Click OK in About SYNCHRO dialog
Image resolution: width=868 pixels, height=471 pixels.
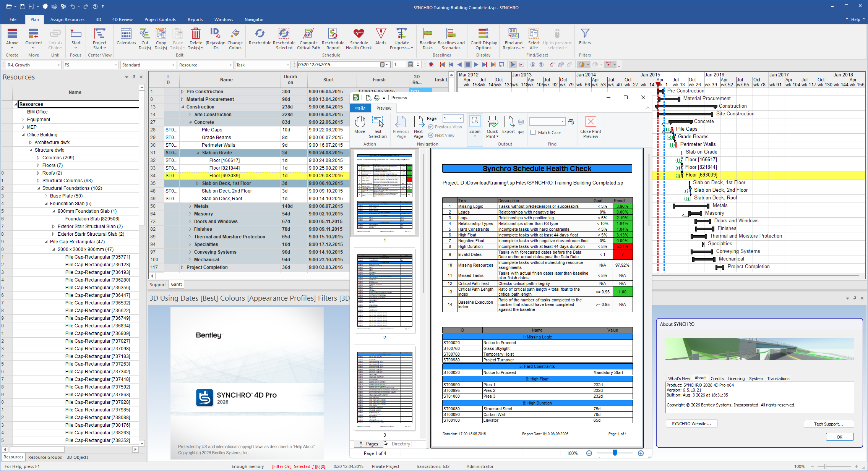pos(839,437)
